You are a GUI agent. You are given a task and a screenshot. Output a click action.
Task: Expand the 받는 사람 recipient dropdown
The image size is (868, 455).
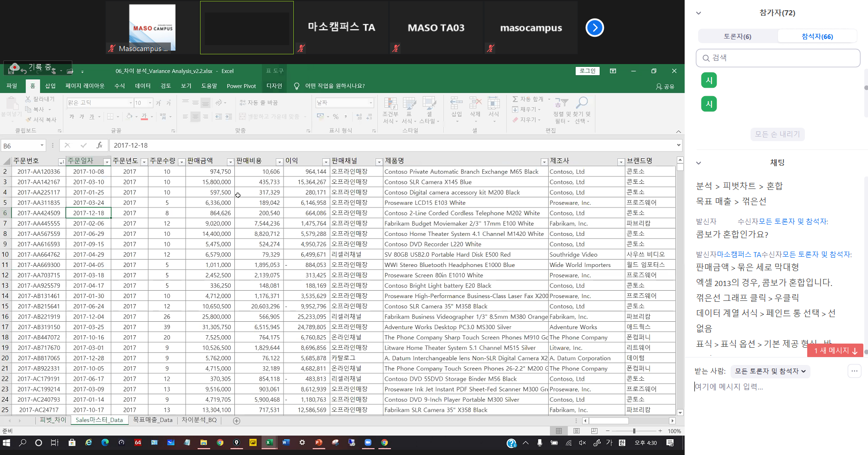pos(771,371)
